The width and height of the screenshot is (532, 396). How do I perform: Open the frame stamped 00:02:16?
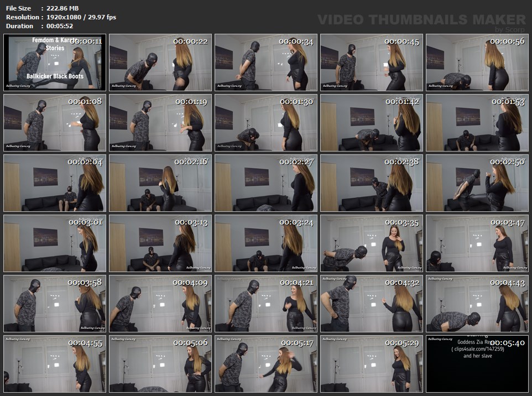pos(160,183)
